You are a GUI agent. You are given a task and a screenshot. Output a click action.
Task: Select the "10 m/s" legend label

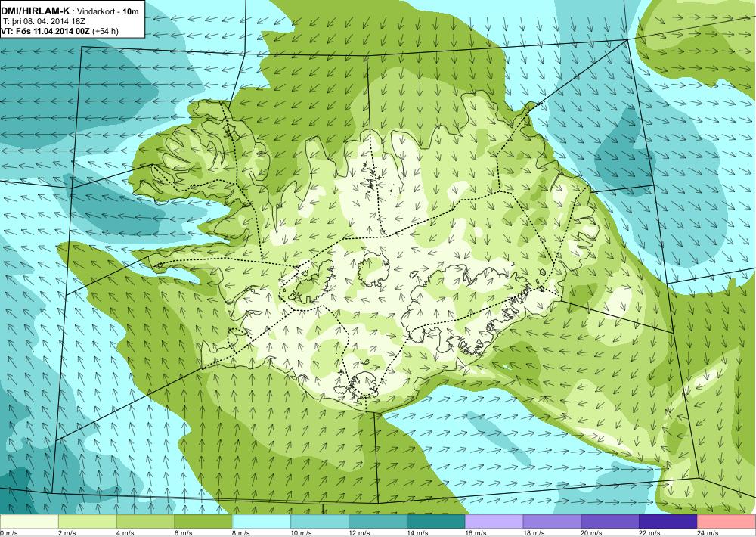pos(302,533)
